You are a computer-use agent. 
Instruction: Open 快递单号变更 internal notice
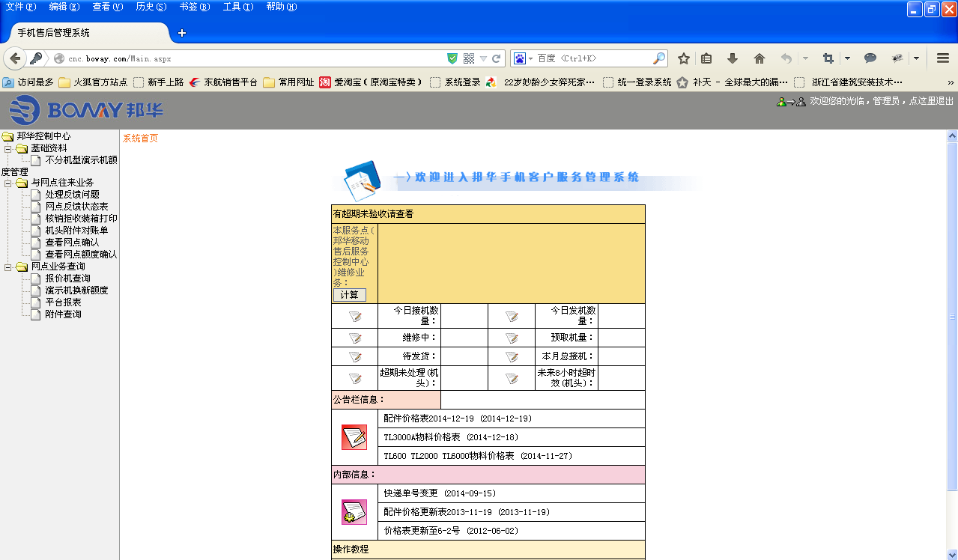click(x=440, y=493)
